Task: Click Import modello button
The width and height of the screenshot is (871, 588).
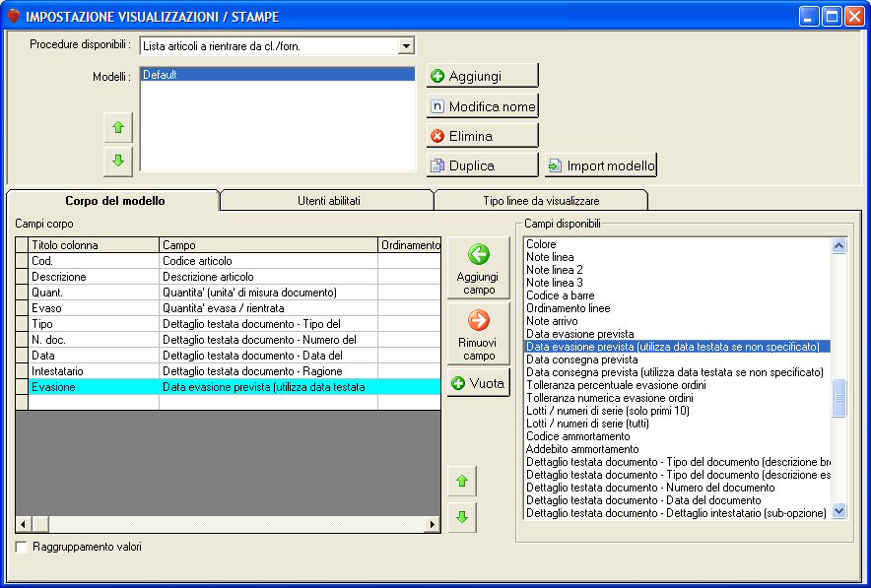Action: click(x=600, y=165)
